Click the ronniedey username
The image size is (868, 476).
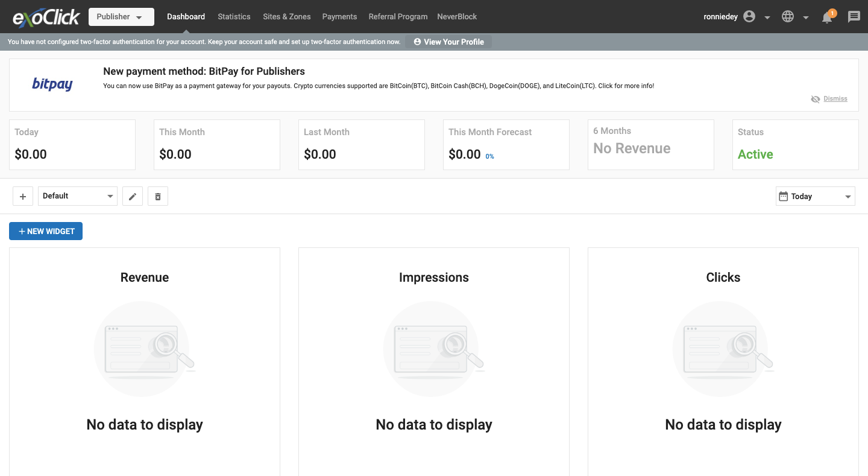point(720,17)
